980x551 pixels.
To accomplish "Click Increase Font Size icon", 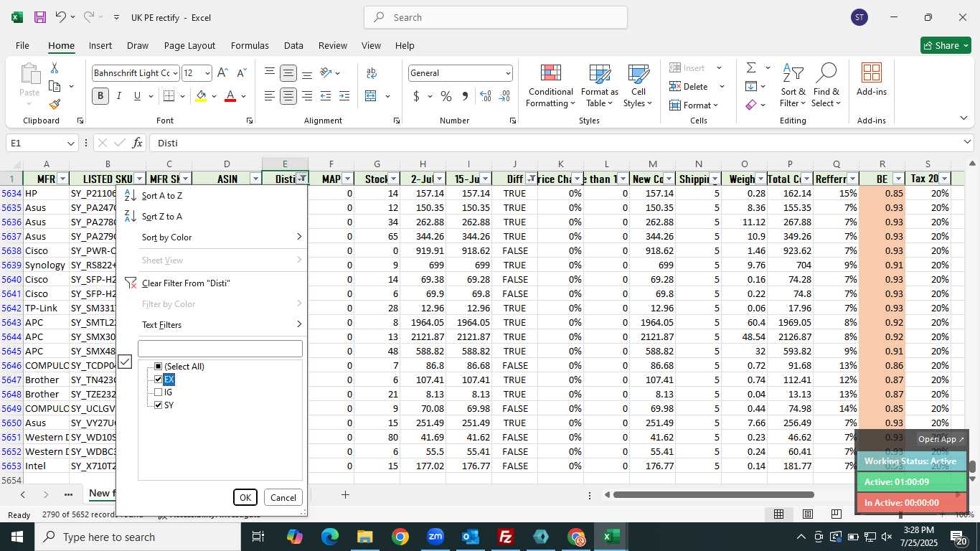I will tap(222, 73).
